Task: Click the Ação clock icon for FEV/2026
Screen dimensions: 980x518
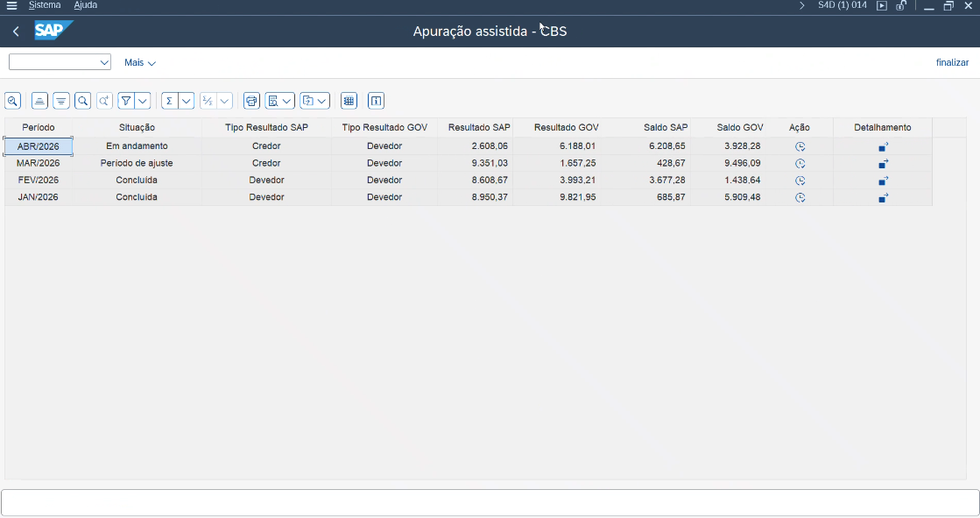Action: coord(800,181)
